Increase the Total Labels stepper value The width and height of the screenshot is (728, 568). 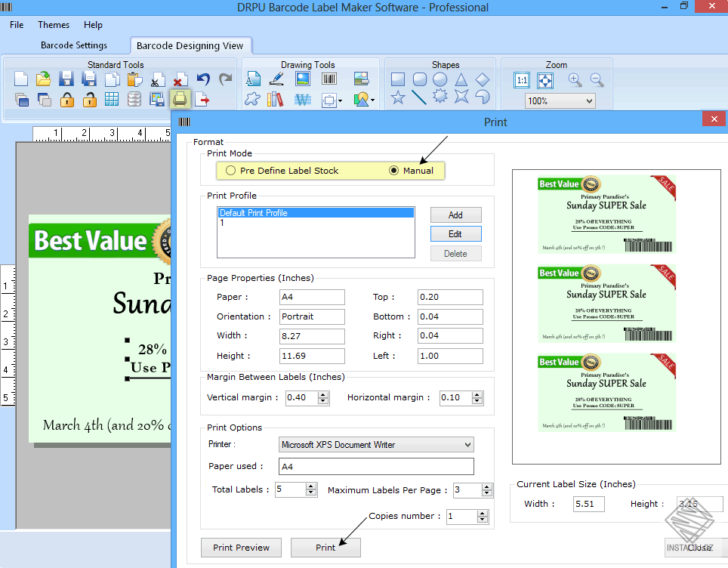click(311, 486)
